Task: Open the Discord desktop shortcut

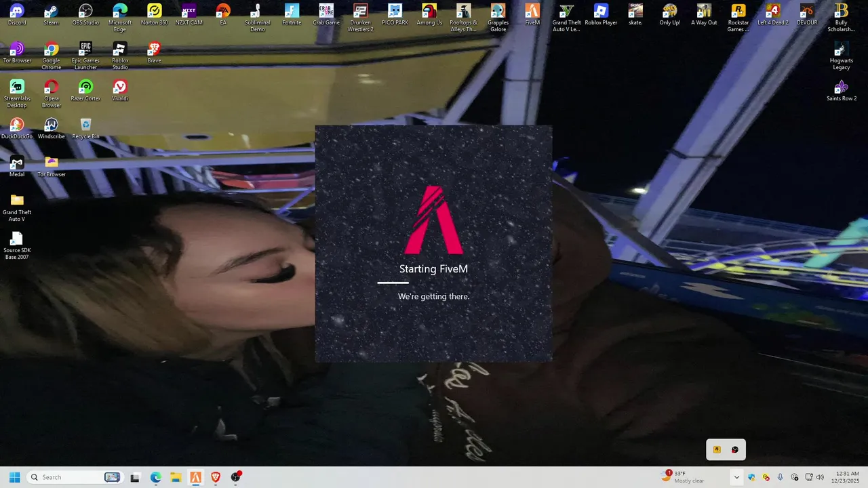Action: tap(17, 15)
